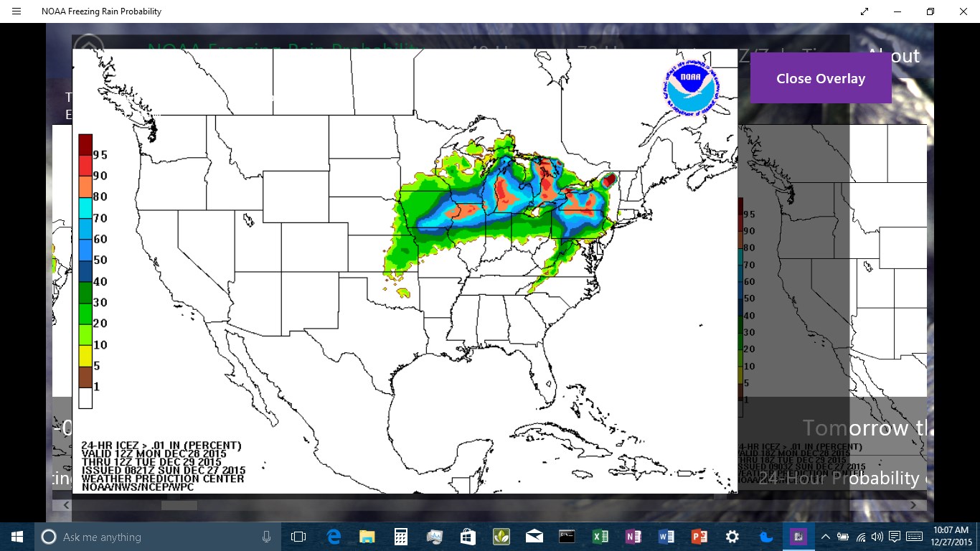Launch Word from the taskbar

pos(666,537)
